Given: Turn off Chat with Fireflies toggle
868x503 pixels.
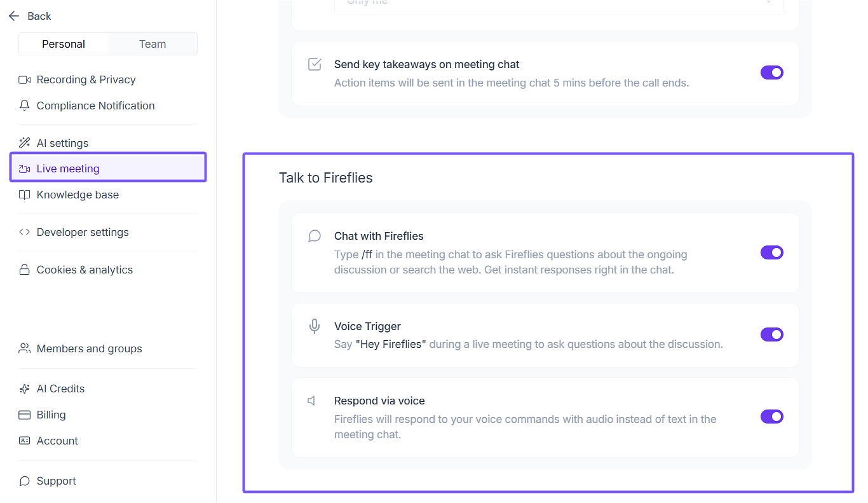Looking at the screenshot, I should [x=772, y=252].
